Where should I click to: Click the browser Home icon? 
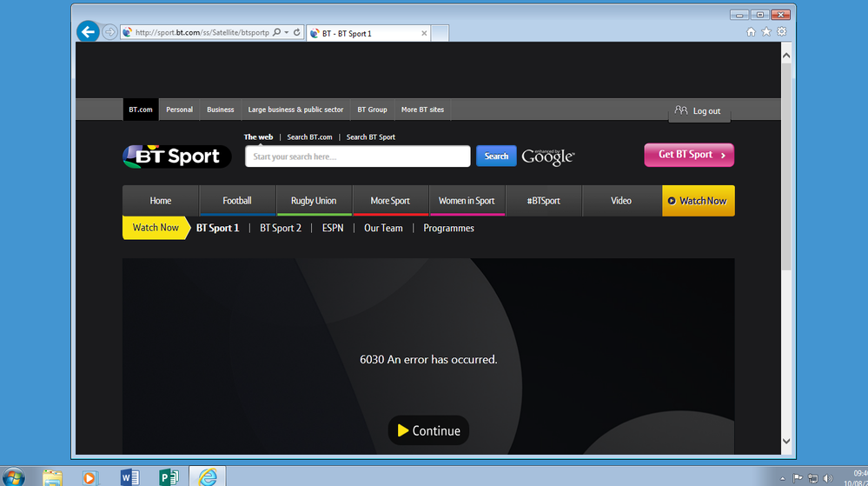[751, 31]
